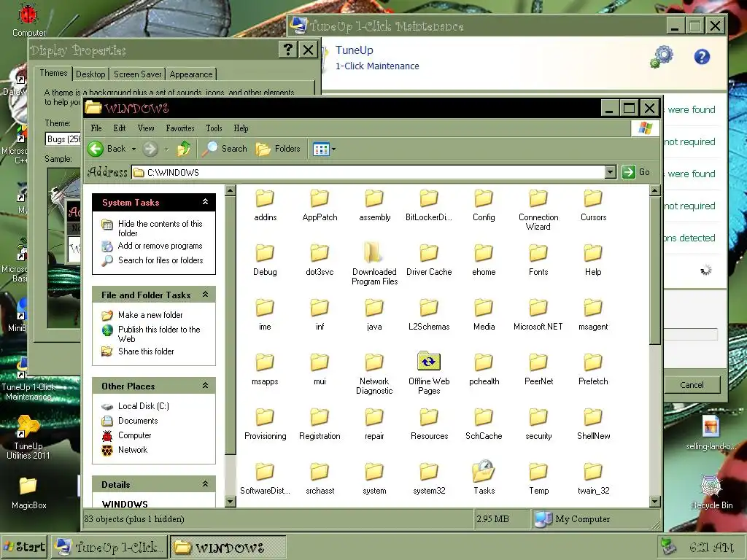
Task: Select the twain_32 folder
Action: pyautogui.click(x=593, y=479)
